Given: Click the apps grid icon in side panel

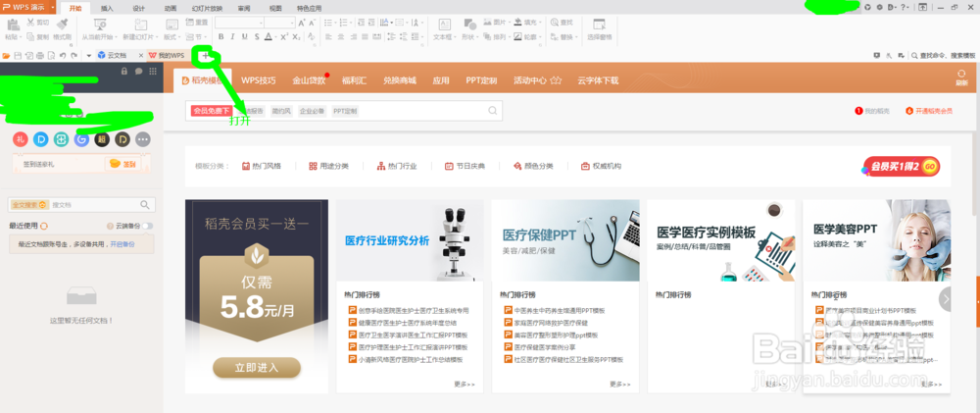Looking at the screenshot, I should click(153, 71).
